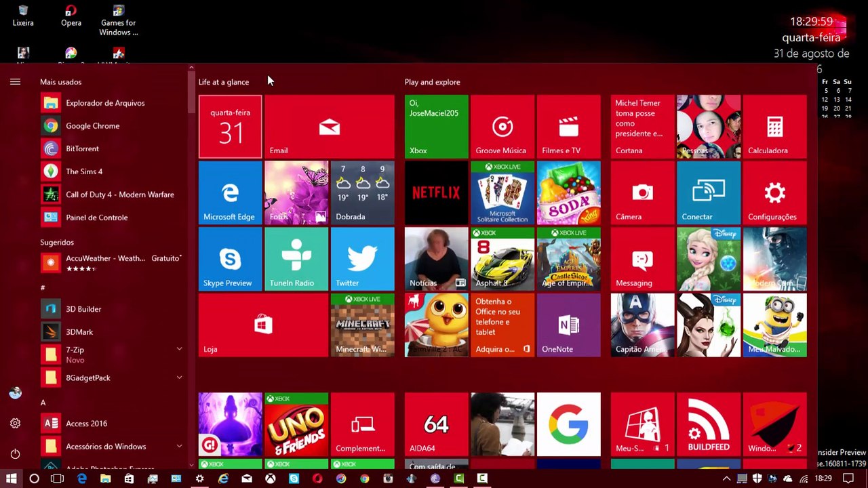
Task: Open the Google tile
Action: point(569,424)
